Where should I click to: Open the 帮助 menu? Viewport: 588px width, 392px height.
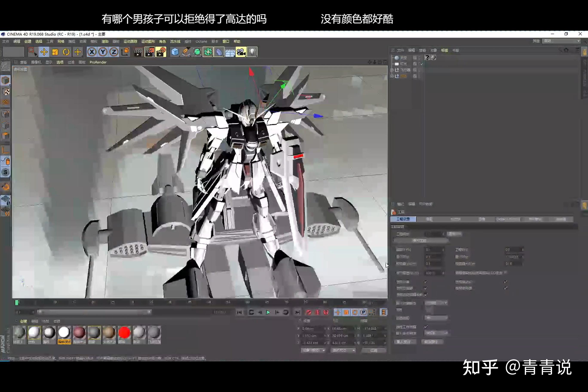coord(237,41)
